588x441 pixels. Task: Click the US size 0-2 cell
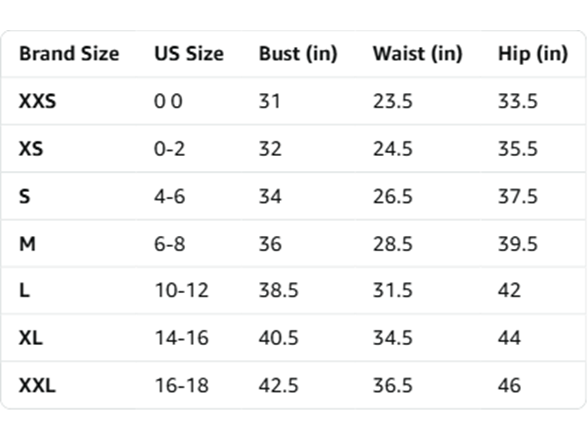point(170,149)
